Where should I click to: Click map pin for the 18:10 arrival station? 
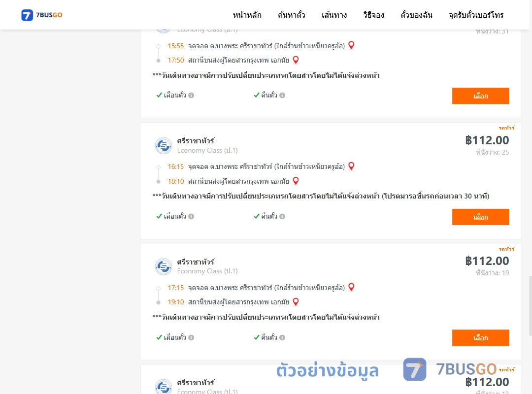tap(296, 181)
